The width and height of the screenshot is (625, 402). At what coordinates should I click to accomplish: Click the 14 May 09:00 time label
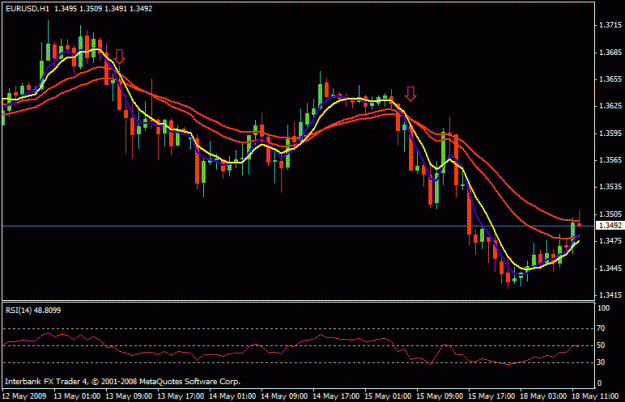[284, 396]
